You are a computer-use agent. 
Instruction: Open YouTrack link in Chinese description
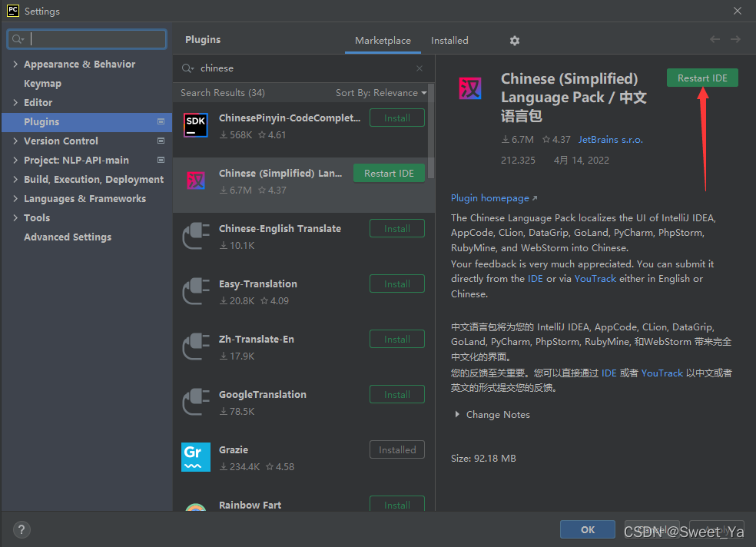click(x=662, y=373)
